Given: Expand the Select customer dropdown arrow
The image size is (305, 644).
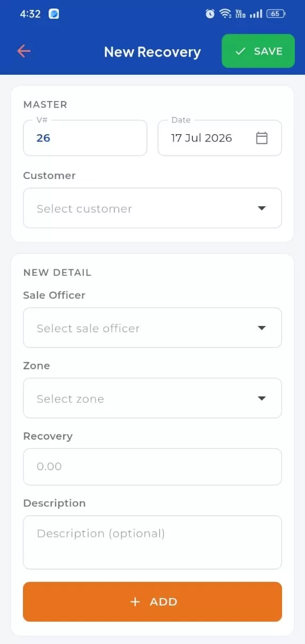Looking at the screenshot, I should 262,208.
